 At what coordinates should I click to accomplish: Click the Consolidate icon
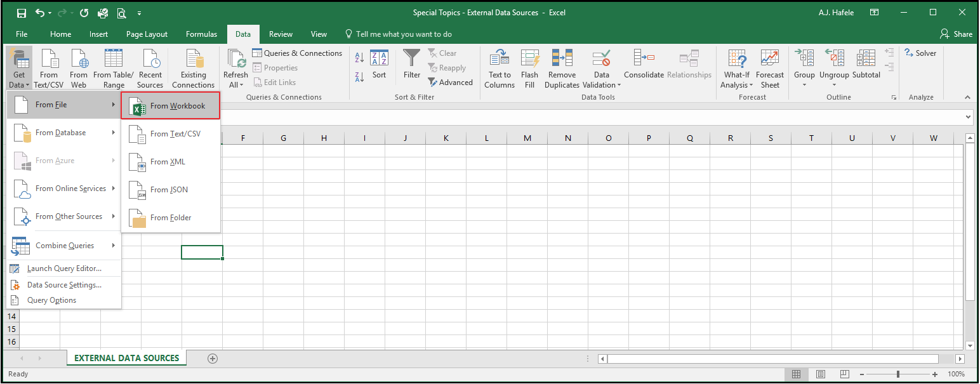(644, 65)
